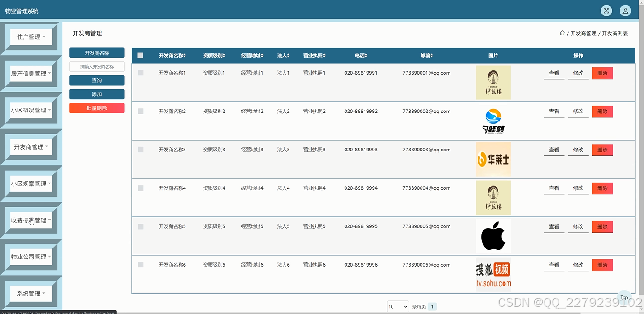
Task: Sort by 开发商名称 column arrows
Action: click(185, 56)
